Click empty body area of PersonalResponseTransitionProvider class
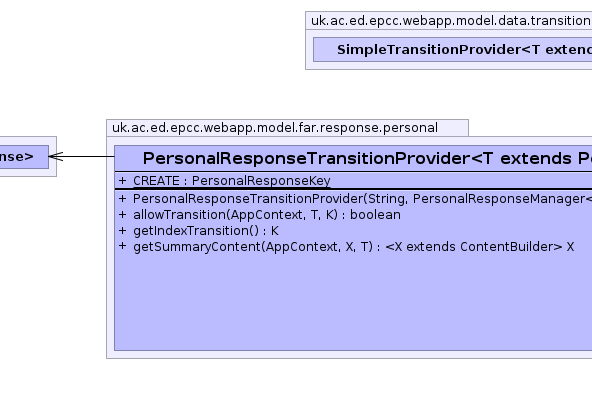592x396 pixels. point(353,302)
